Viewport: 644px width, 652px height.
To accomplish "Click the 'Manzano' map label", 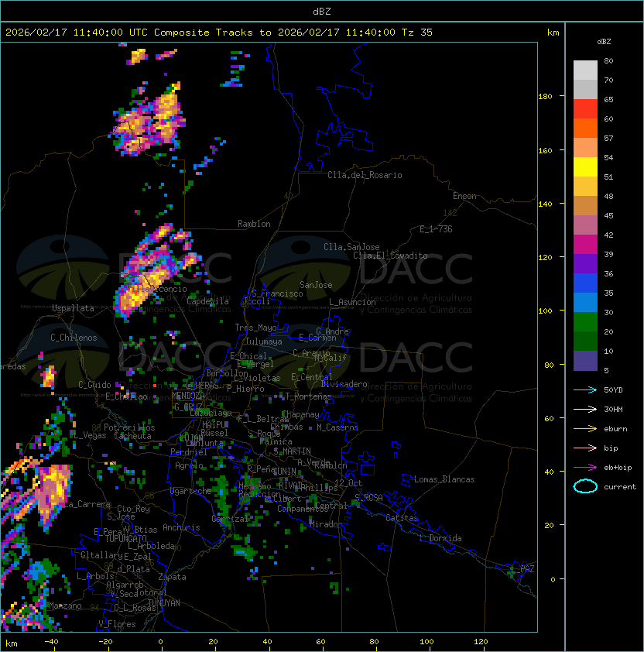I will [x=65, y=606].
